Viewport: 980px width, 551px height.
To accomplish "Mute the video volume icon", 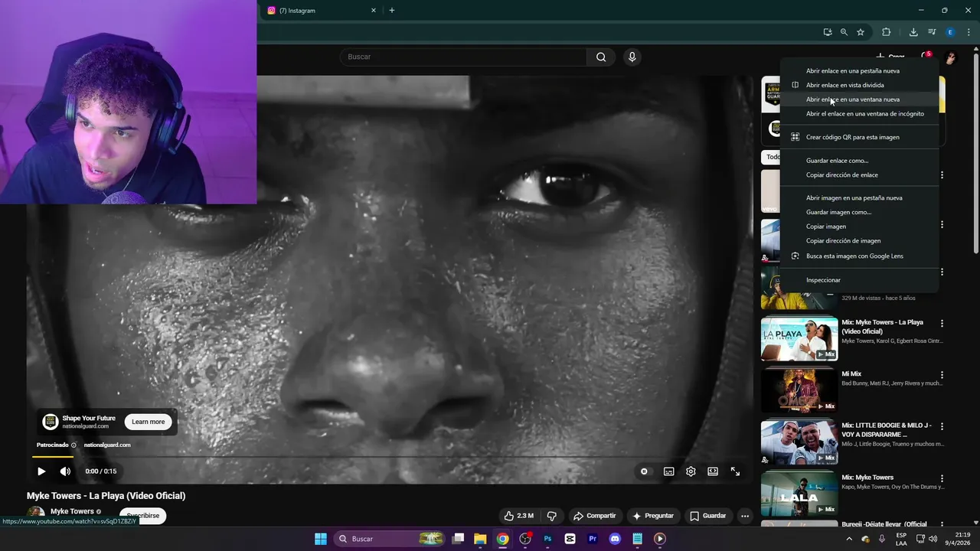I will point(65,471).
